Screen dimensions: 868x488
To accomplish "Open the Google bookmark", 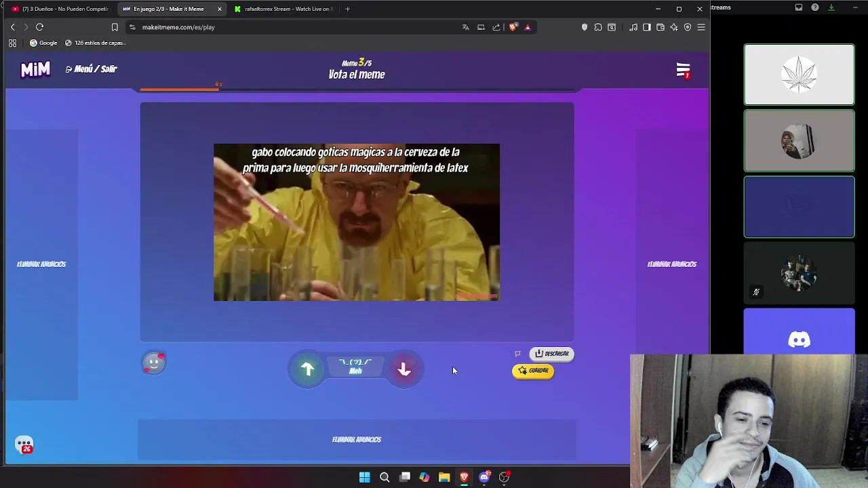I will click(x=43, y=43).
